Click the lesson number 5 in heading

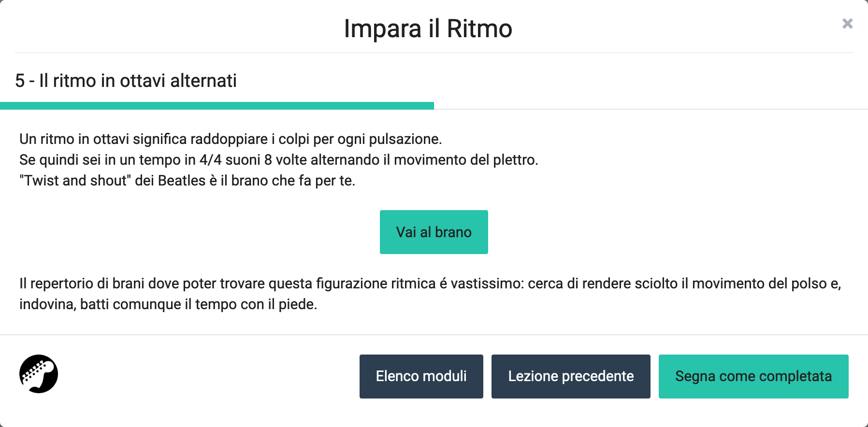pos(20,81)
